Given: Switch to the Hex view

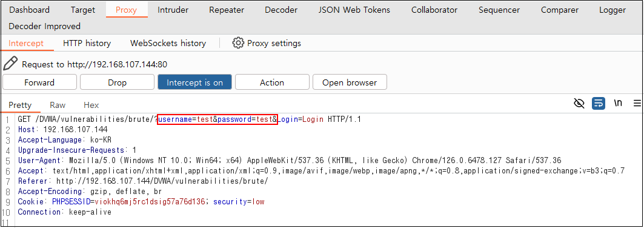Looking at the screenshot, I should click(x=91, y=105).
